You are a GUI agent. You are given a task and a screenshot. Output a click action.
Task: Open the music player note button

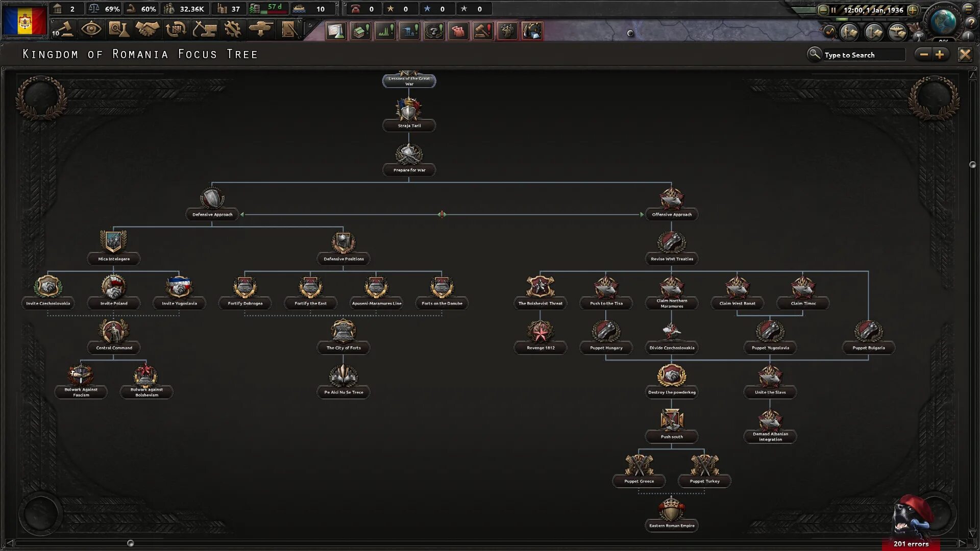tap(829, 32)
